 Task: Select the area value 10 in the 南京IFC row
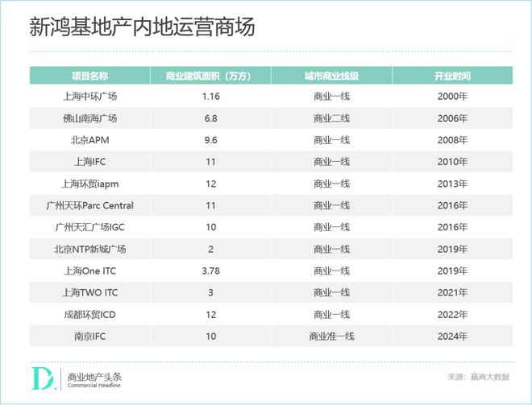click(210, 337)
